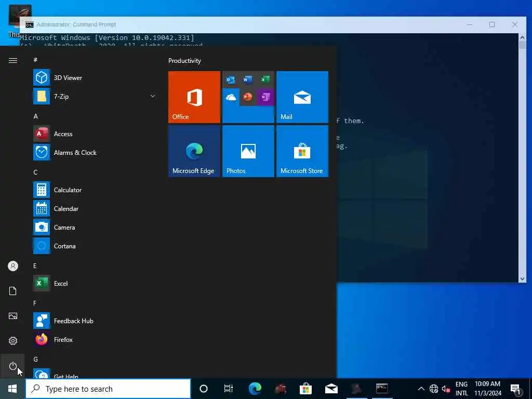Open Get Help app
This screenshot has width=532, height=399.
coord(95,374)
